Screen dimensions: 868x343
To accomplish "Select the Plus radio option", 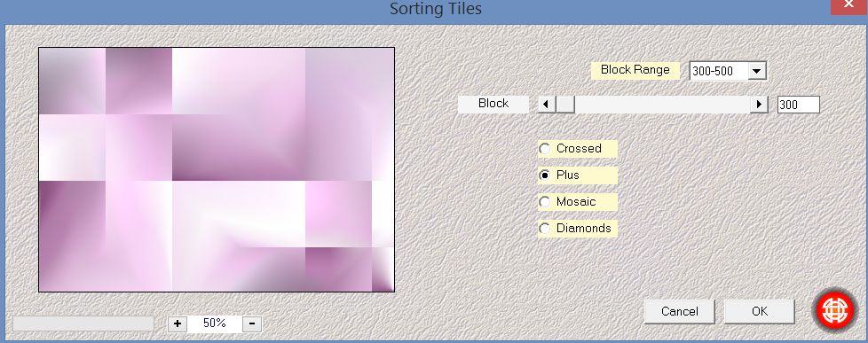I will [545, 175].
